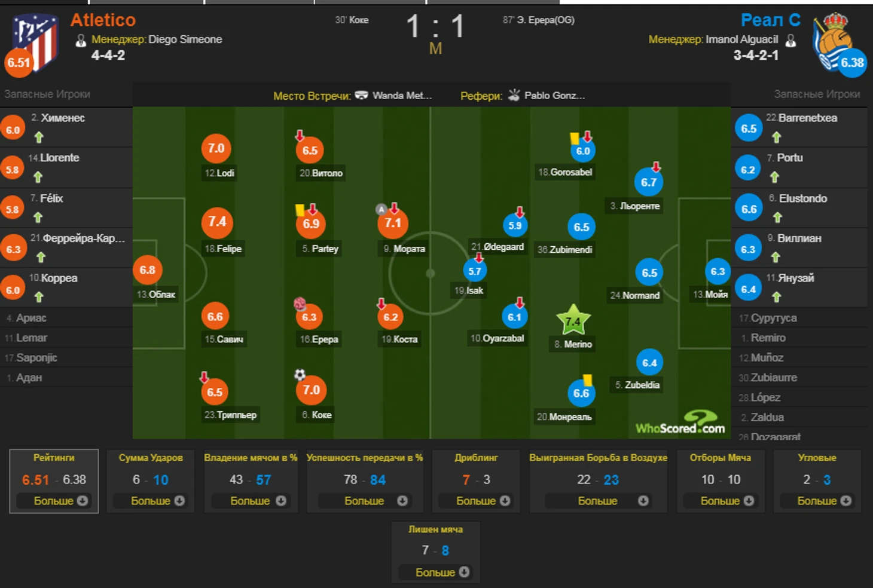
Task: Click the Wanda Met stadium icon
Action: click(x=361, y=95)
